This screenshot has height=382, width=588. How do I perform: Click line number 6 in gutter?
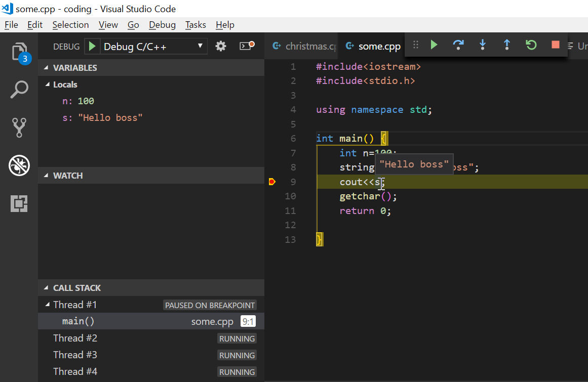point(293,139)
